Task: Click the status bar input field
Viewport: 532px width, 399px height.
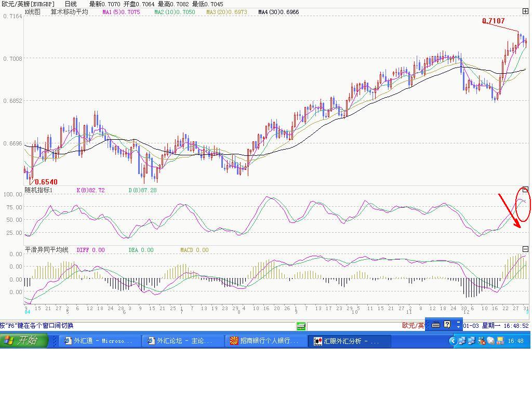Action: tap(353, 326)
